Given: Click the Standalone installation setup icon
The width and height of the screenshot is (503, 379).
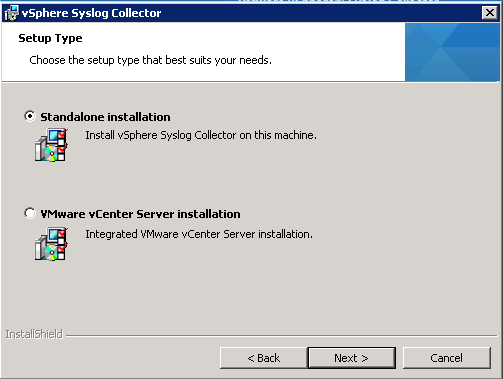Looking at the screenshot, I should pyautogui.click(x=52, y=145).
